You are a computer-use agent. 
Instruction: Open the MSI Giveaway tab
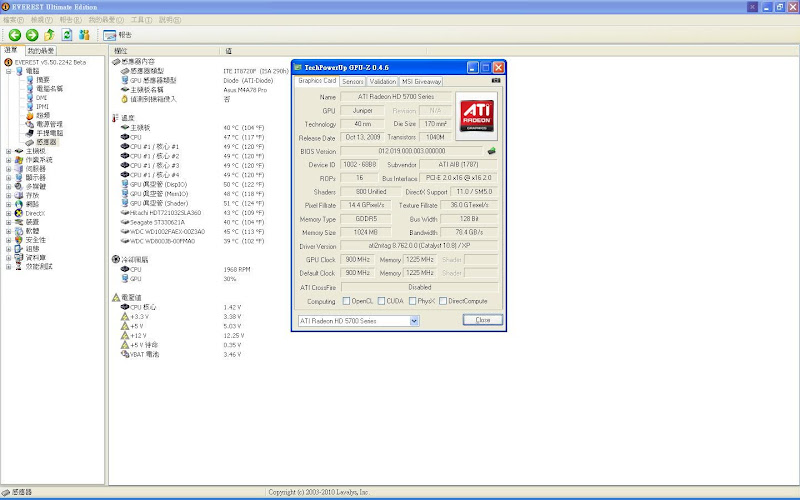point(421,82)
